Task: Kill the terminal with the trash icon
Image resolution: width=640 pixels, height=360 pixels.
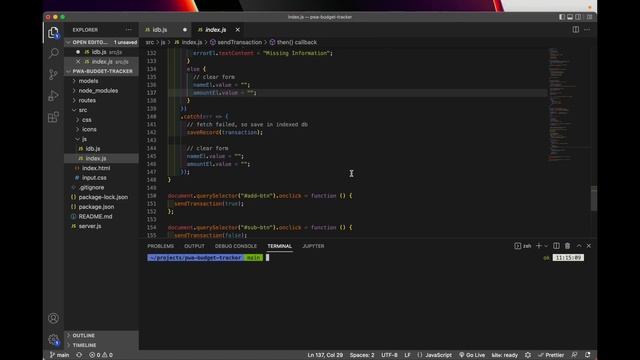Action: coord(567,246)
